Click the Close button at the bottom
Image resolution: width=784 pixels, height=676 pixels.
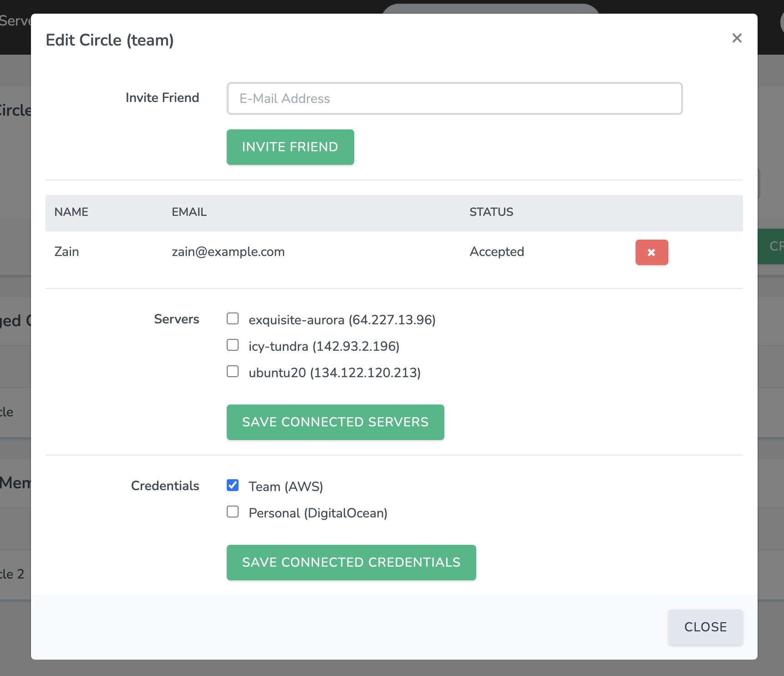[705, 627]
